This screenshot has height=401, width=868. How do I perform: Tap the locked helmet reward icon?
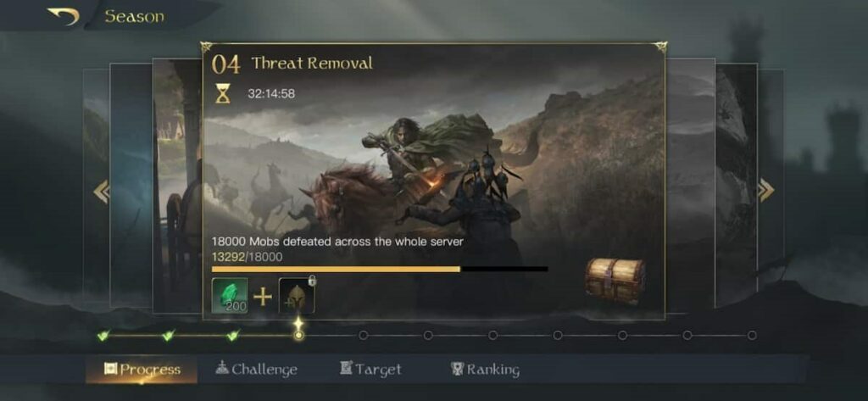point(297,296)
